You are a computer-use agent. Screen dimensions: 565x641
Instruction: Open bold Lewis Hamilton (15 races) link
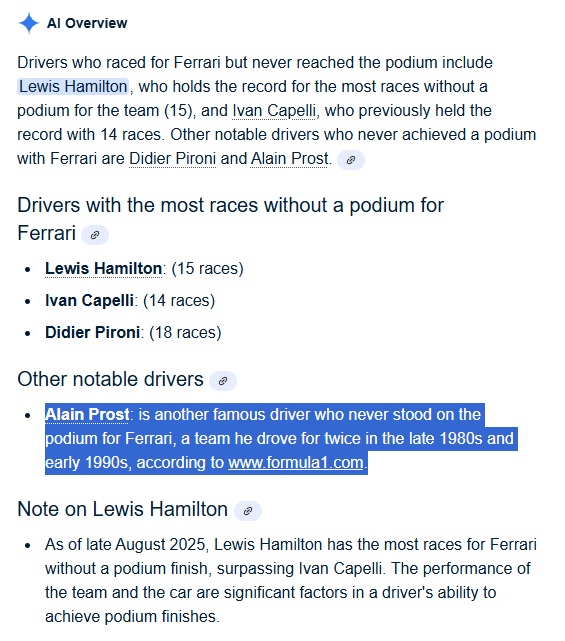tap(103, 269)
